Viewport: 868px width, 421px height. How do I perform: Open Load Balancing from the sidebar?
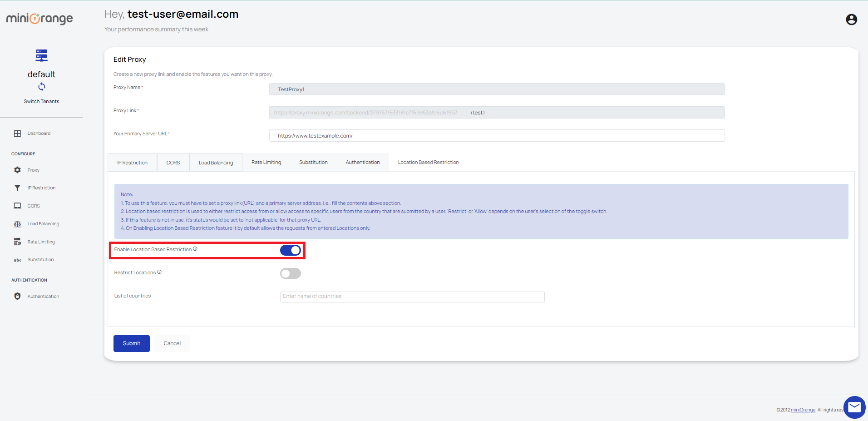coord(43,224)
